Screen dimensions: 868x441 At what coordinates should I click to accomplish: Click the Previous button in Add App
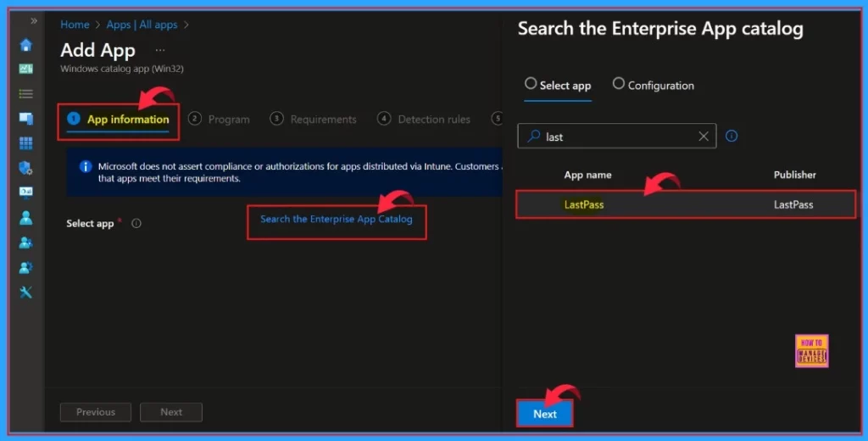click(96, 412)
